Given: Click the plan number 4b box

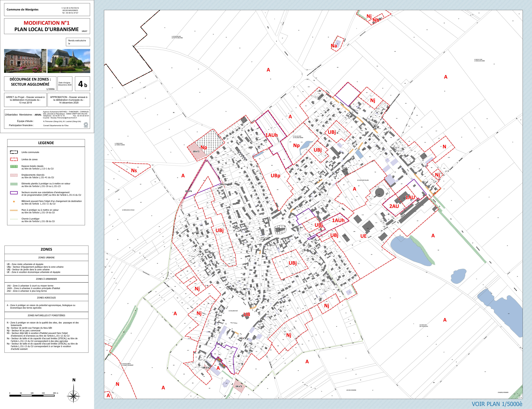Looking at the screenshot, I should (x=82, y=84).
